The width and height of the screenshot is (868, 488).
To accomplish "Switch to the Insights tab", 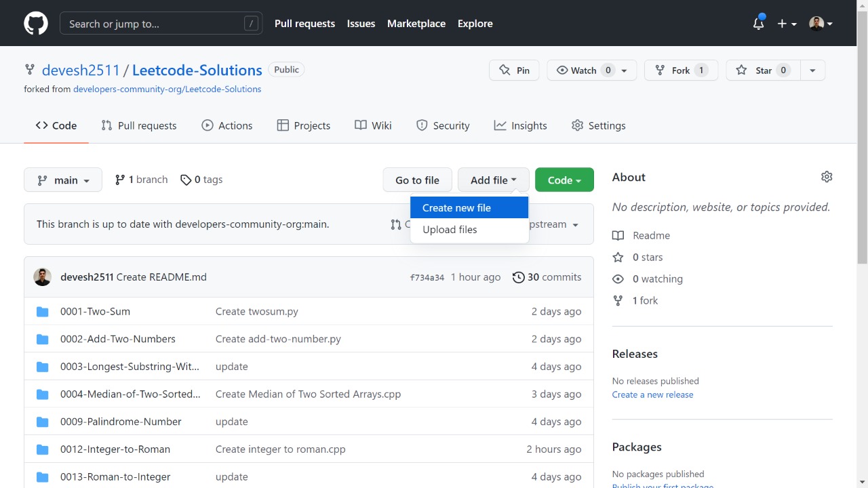I will click(x=521, y=125).
